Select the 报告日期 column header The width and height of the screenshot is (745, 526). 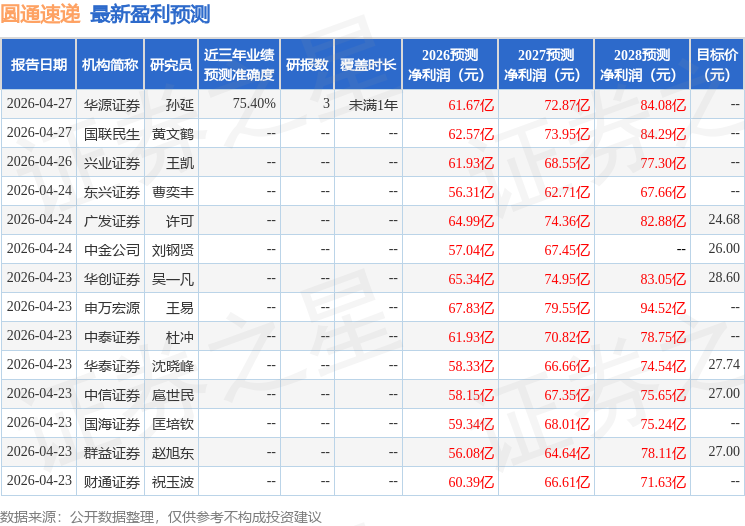[x=39, y=65]
